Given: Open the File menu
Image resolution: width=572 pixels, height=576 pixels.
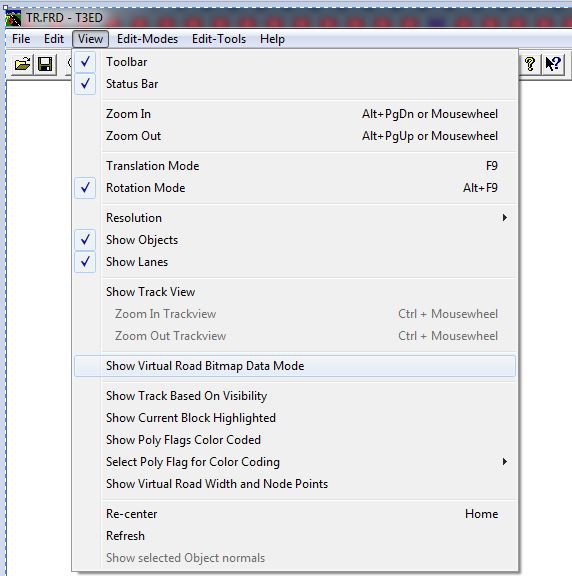Looking at the screenshot, I should [x=21, y=39].
